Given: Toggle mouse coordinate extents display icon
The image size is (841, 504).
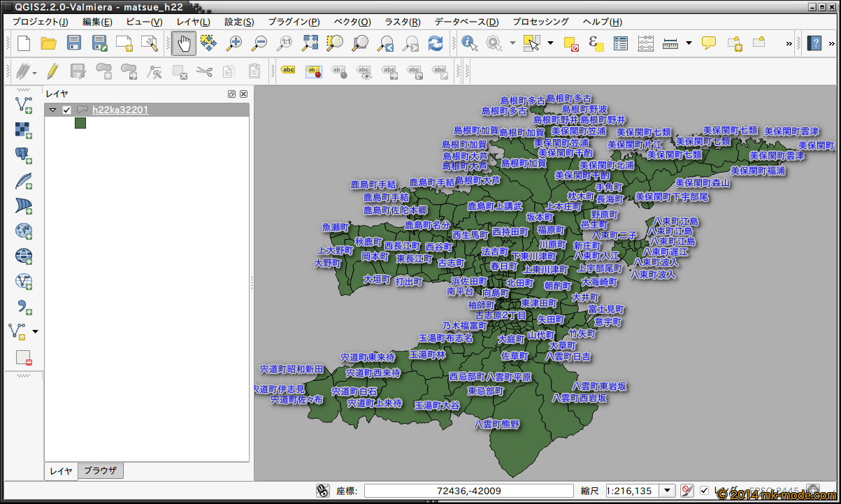Looking at the screenshot, I should pyautogui.click(x=322, y=491).
